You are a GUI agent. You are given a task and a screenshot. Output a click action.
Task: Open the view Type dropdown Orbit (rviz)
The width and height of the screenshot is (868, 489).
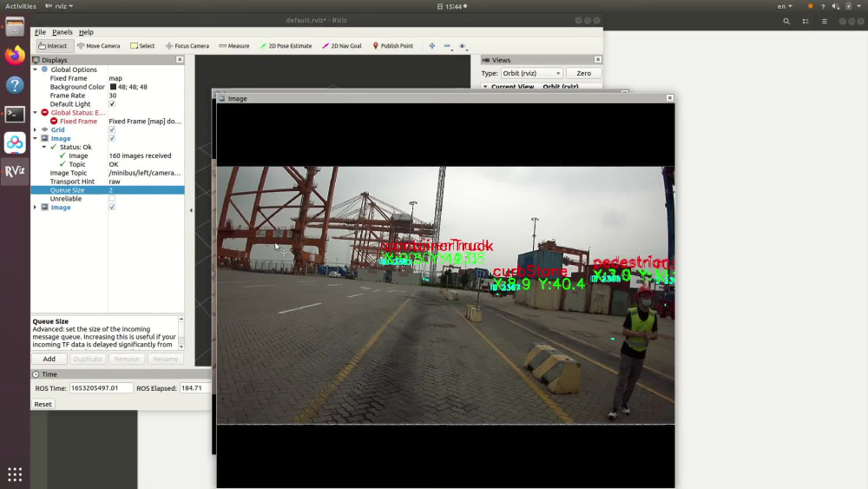pyautogui.click(x=531, y=73)
